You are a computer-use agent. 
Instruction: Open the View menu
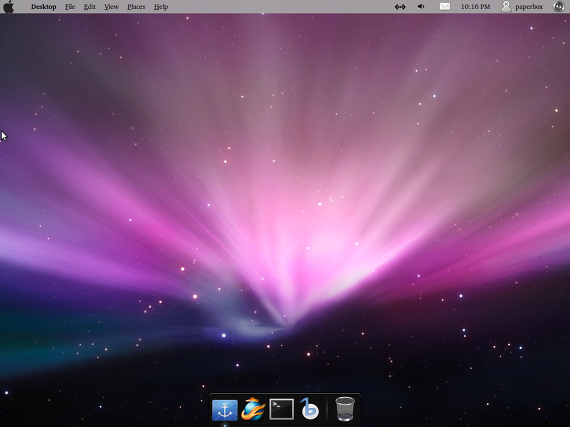[111, 7]
